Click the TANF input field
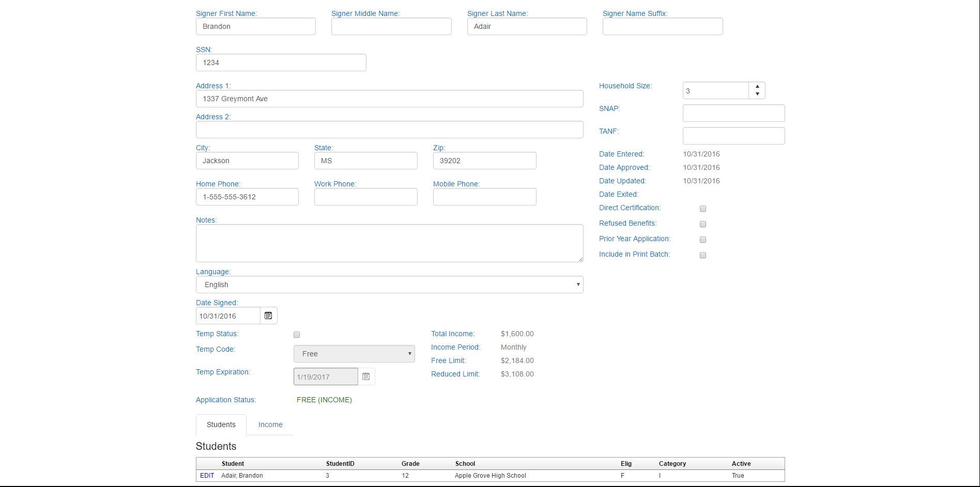Image resolution: width=980 pixels, height=487 pixels. click(733, 136)
